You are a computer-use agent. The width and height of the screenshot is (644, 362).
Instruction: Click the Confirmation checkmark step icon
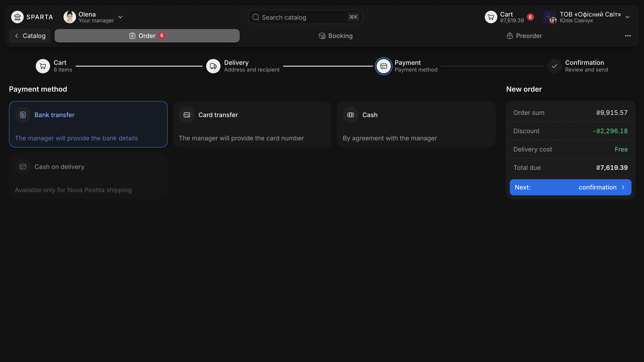click(x=554, y=66)
